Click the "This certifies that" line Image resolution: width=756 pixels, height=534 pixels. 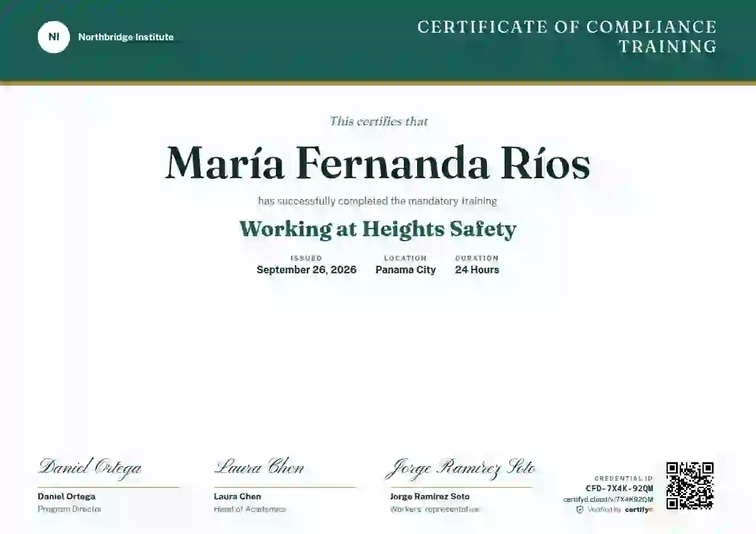click(x=379, y=122)
